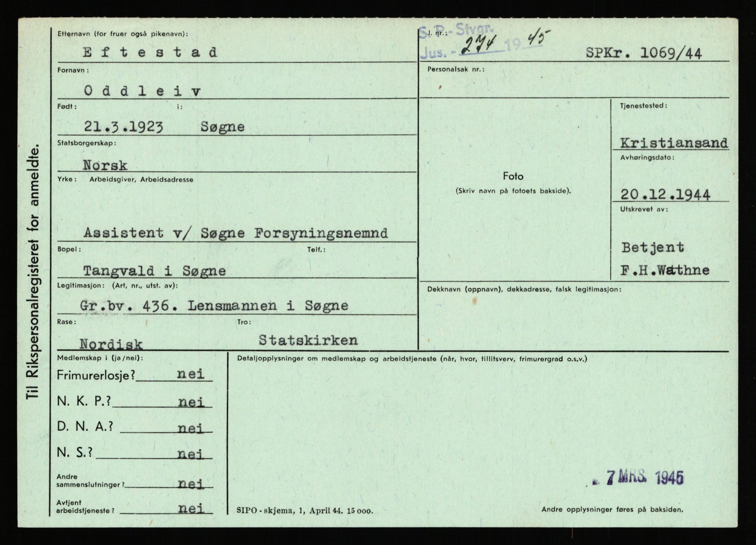Screen dimensions: 756x545
Task: Click the surname text 'Eftestad'
Action: click(150, 53)
